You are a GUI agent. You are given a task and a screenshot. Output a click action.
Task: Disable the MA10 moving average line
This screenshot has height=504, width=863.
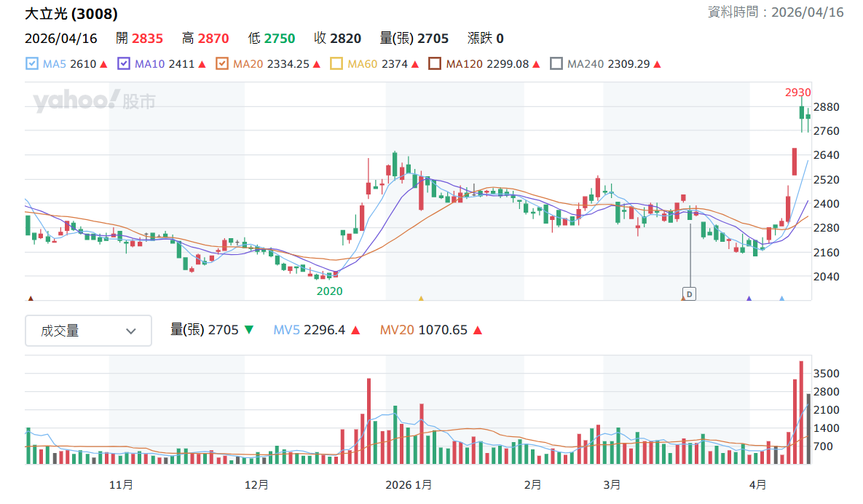click(x=124, y=64)
